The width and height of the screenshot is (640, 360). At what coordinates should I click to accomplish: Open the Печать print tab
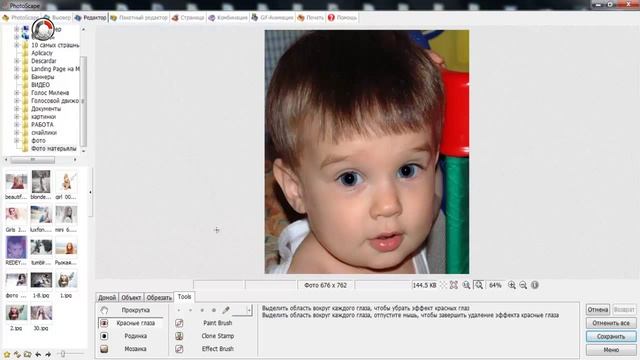click(311, 18)
